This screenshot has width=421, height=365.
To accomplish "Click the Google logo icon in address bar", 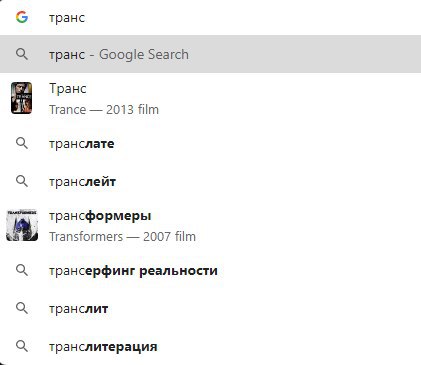I will click(x=22, y=17).
